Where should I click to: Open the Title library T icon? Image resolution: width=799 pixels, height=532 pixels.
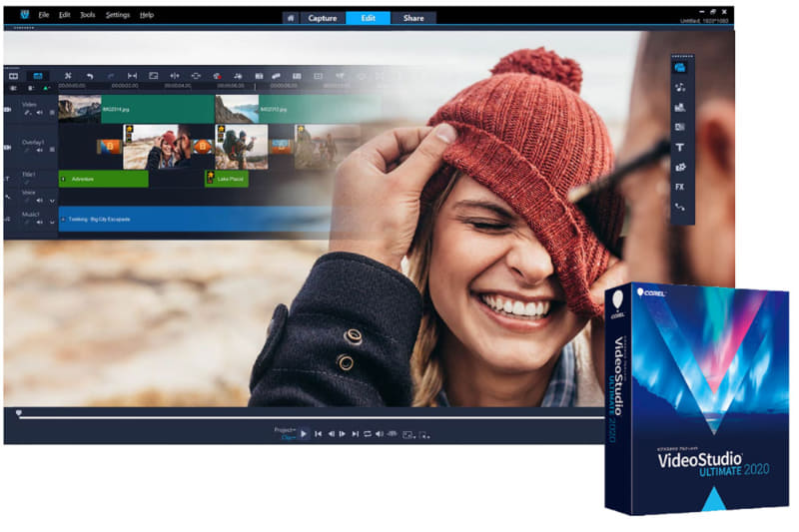click(680, 147)
